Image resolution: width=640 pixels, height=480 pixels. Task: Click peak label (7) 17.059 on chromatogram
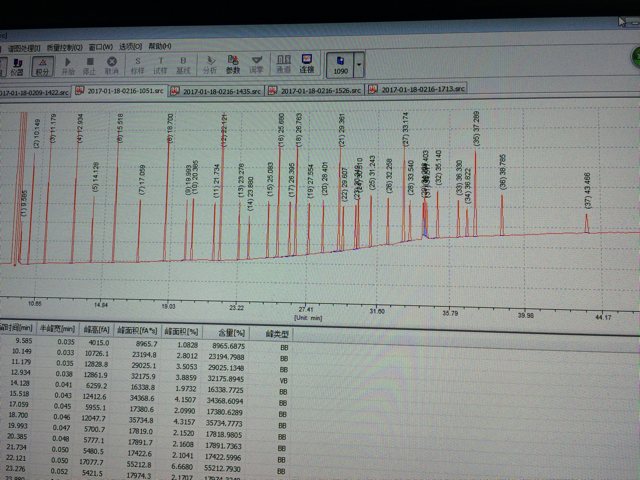(142, 180)
